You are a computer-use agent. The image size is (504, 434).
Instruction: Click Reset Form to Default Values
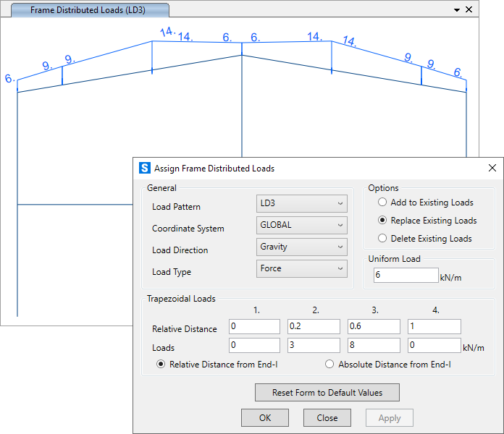[327, 393]
